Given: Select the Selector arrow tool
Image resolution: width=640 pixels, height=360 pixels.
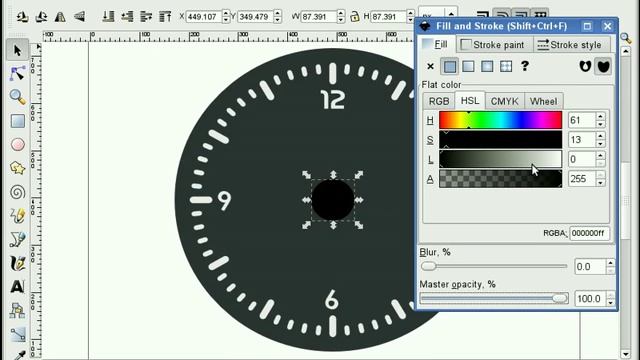Looking at the screenshot, I should (17, 50).
